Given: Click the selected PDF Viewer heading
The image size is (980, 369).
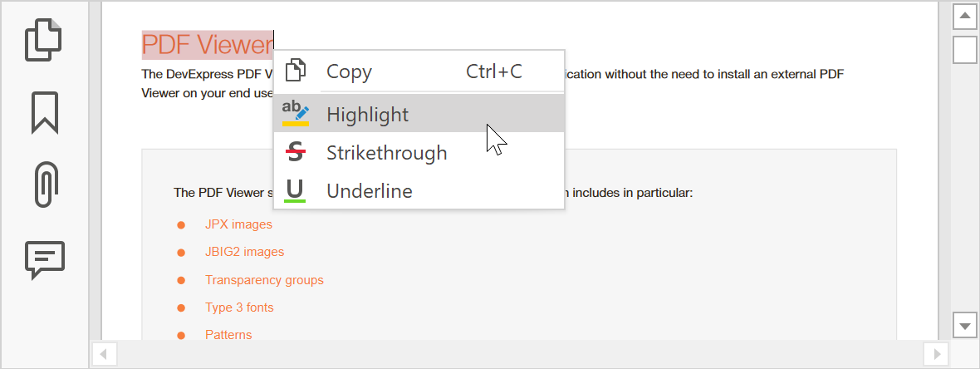Looking at the screenshot, I should 207,44.
